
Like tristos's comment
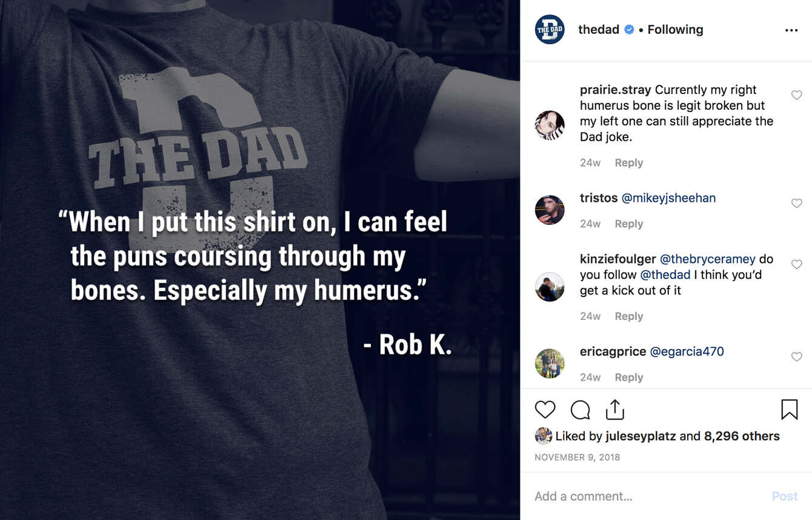796,204
